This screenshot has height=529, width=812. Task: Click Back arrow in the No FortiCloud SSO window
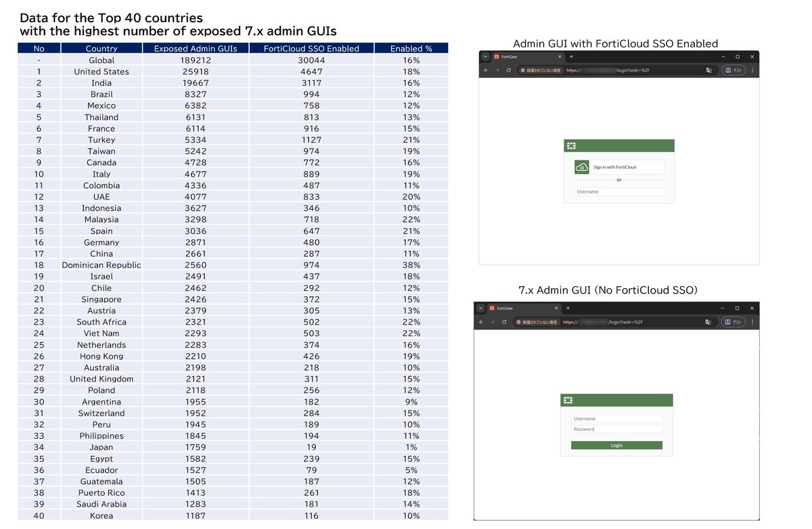pos(481,322)
